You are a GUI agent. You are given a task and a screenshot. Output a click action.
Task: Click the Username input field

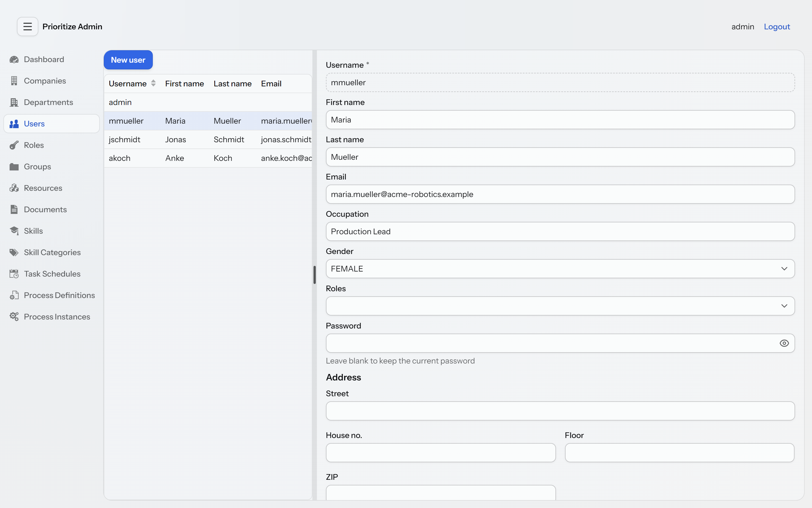tap(560, 83)
